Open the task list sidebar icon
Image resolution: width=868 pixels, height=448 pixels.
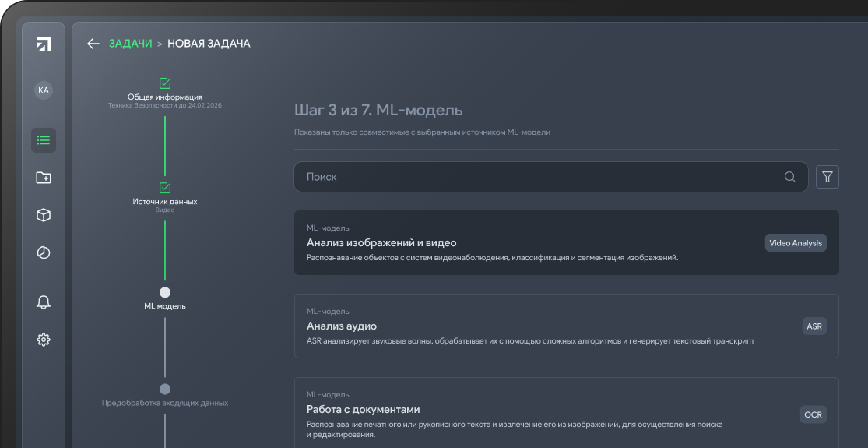[x=44, y=140]
